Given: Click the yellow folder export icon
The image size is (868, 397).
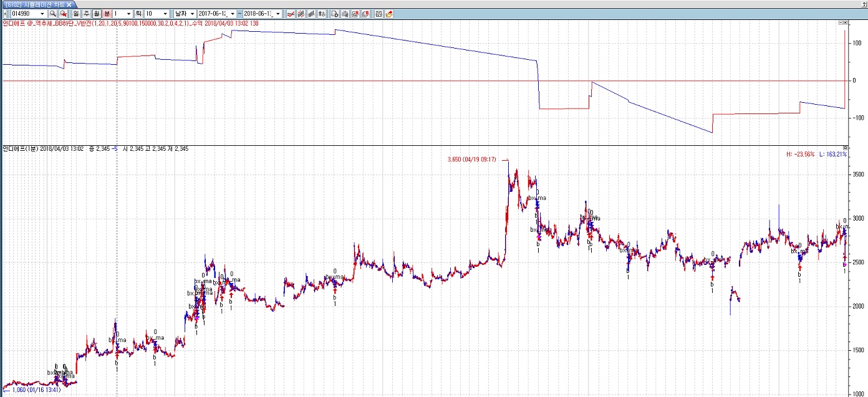Looking at the screenshot, I should click(x=389, y=14).
